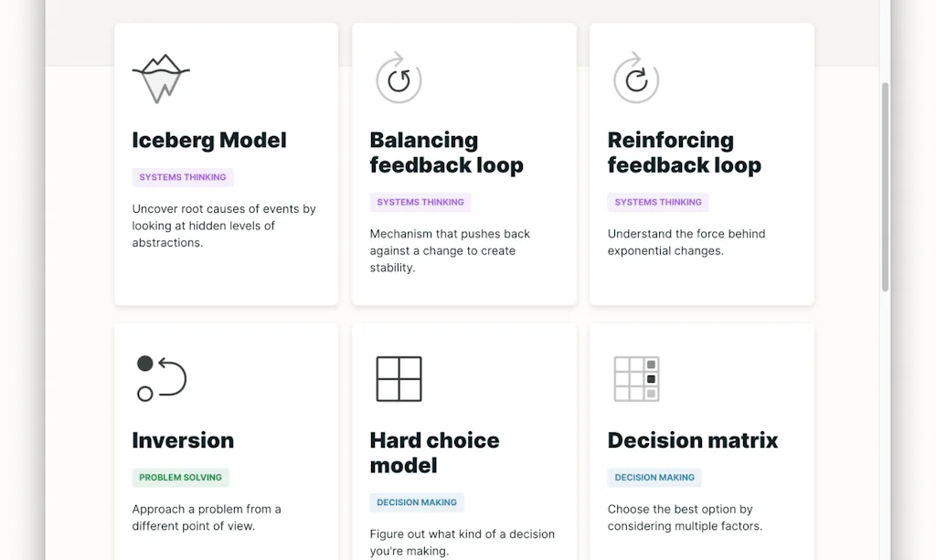Select the Balancing feedback loop circular arrow icon
The height and width of the screenshot is (560, 936).
399,79
